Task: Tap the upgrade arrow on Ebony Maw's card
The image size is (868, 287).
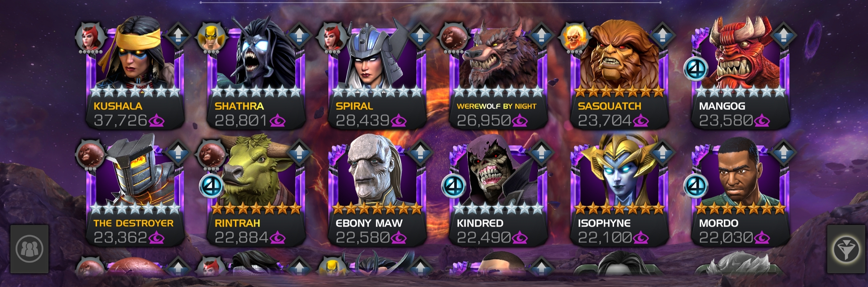Action: [x=420, y=153]
